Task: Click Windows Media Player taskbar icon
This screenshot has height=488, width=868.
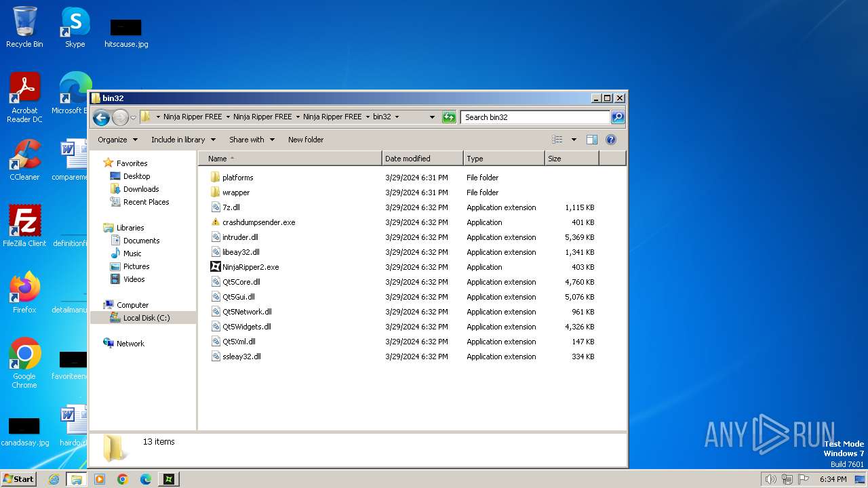Action: click(x=100, y=479)
